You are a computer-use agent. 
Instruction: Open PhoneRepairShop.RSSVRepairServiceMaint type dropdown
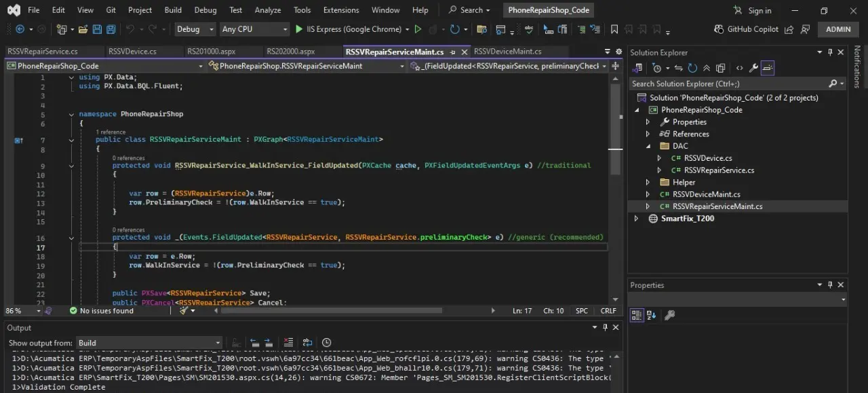pos(307,66)
